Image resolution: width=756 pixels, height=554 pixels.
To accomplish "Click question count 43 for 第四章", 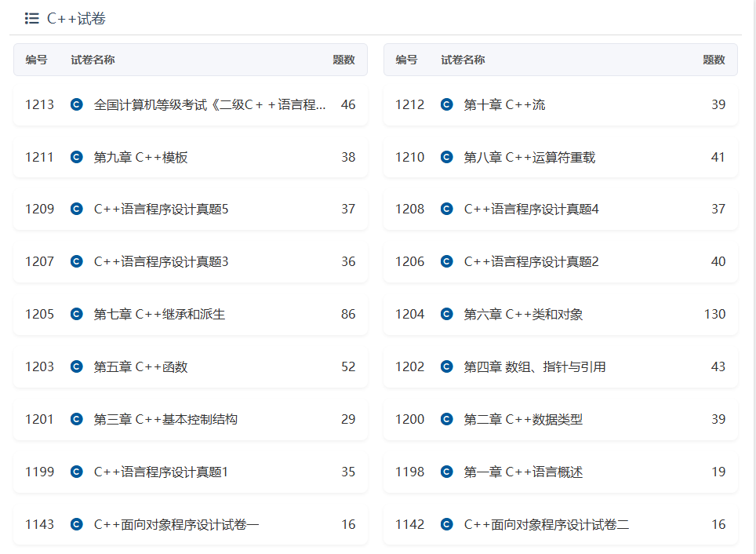I will pos(718,366).
